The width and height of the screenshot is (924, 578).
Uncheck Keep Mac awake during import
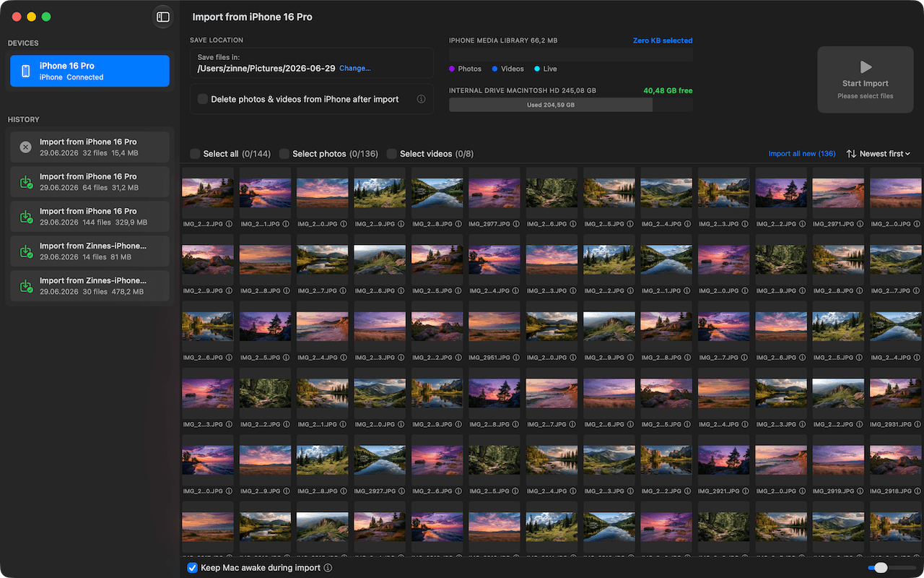(193, 568)
